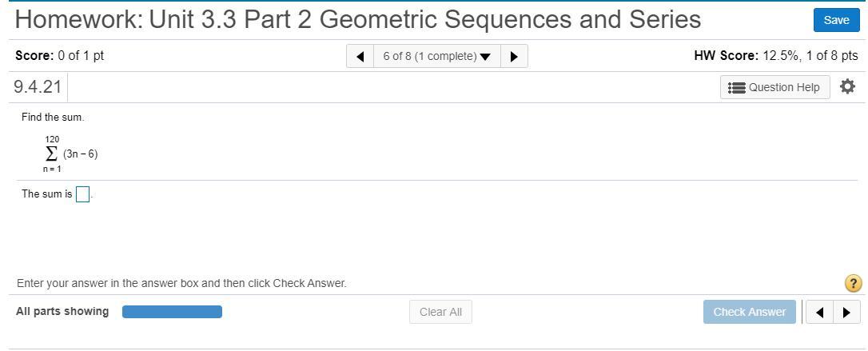Click the list icon in Question Help

point(737,87)
